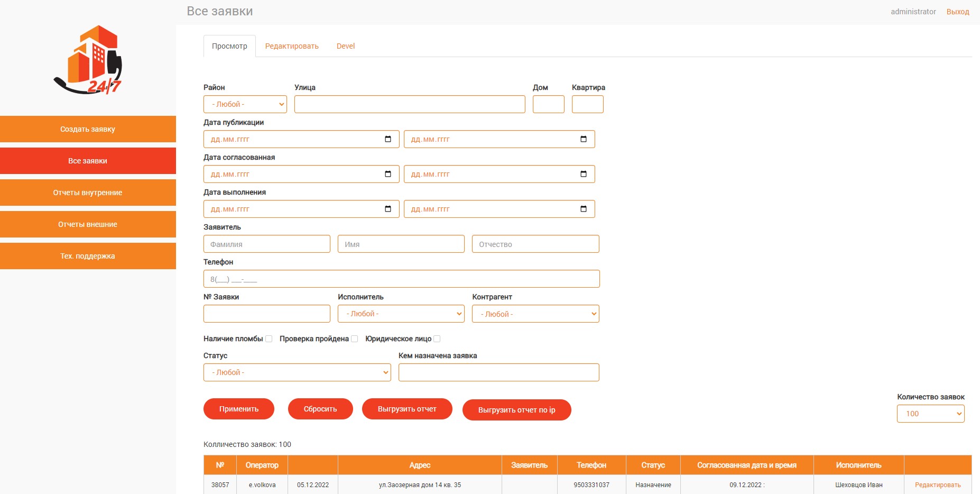This screenshot has width=980, height=494.
Task: Open calendar picker for agreed end date
Action: click(584, 174)
